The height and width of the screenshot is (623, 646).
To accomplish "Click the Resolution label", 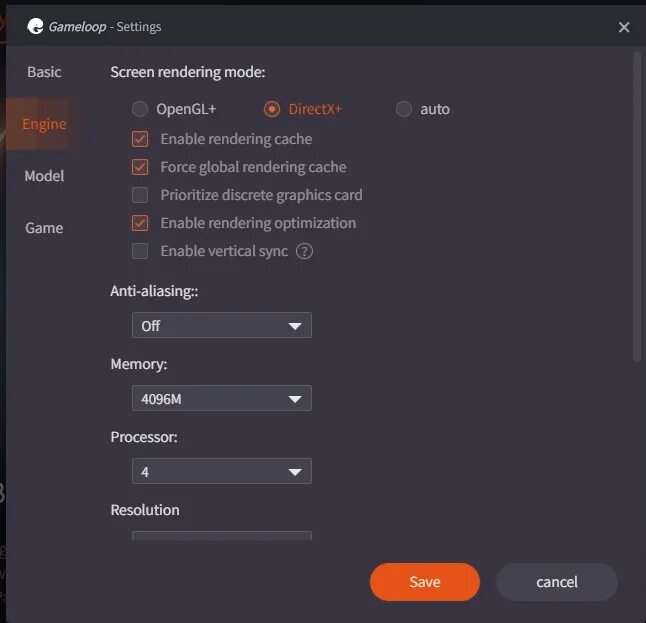I will tap(145, 510).
